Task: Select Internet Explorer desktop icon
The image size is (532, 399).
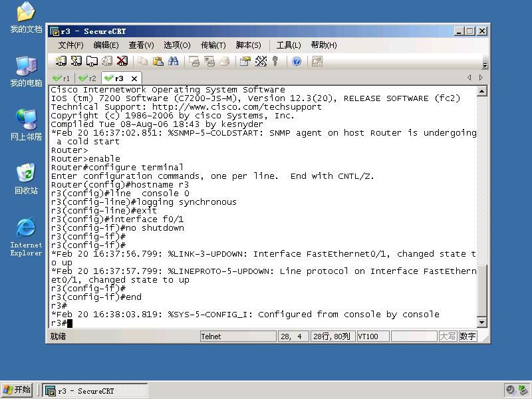Action: click(x=26, y=237)
